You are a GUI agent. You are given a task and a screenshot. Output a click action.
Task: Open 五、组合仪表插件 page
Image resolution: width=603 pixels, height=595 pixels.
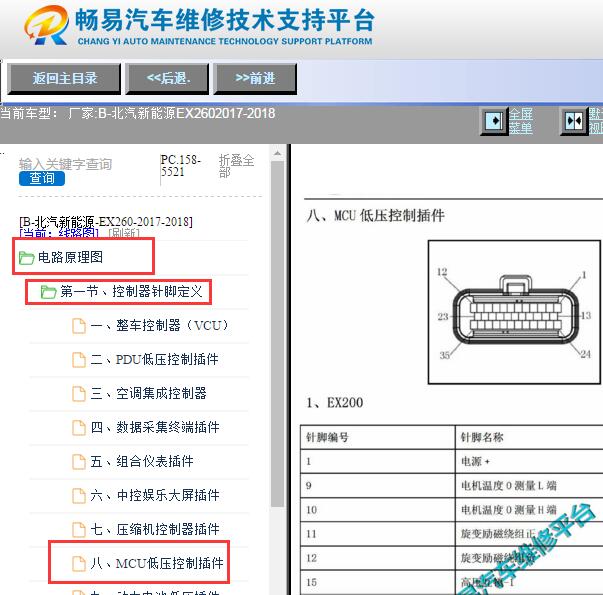click(x=142, y=461)
